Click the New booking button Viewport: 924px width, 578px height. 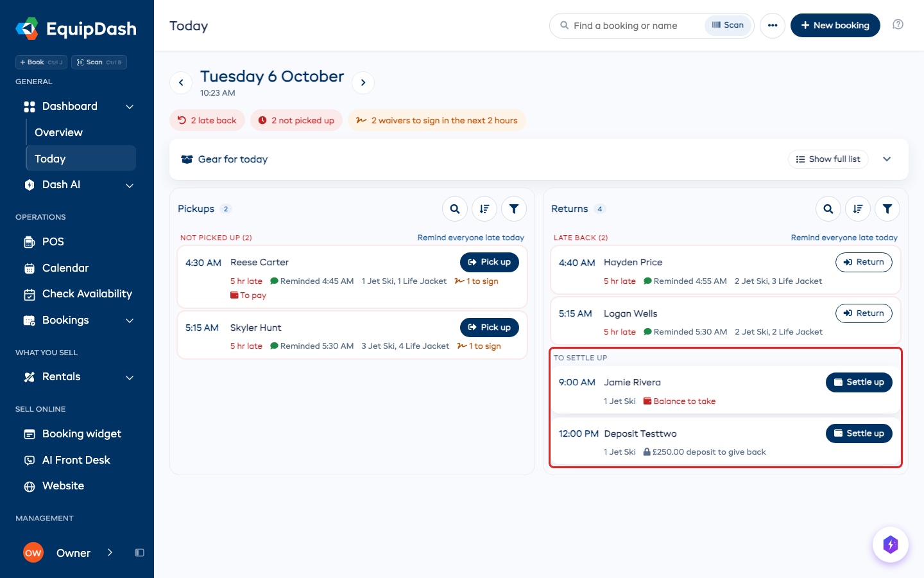(x=835, y=25)
